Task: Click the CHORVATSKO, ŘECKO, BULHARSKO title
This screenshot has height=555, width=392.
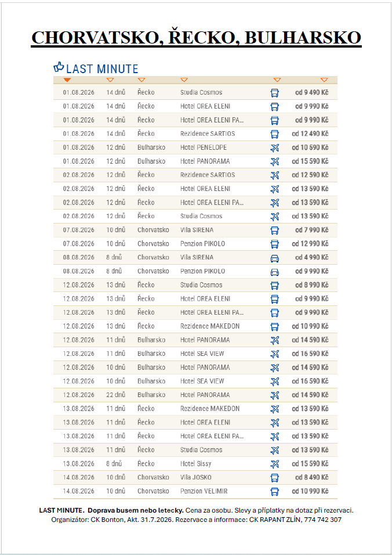Action: 196,38
